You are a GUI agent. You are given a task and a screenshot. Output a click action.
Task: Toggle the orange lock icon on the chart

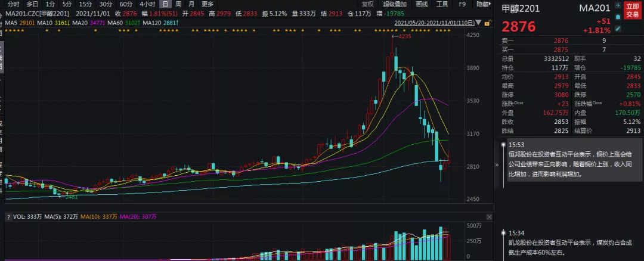487,23
